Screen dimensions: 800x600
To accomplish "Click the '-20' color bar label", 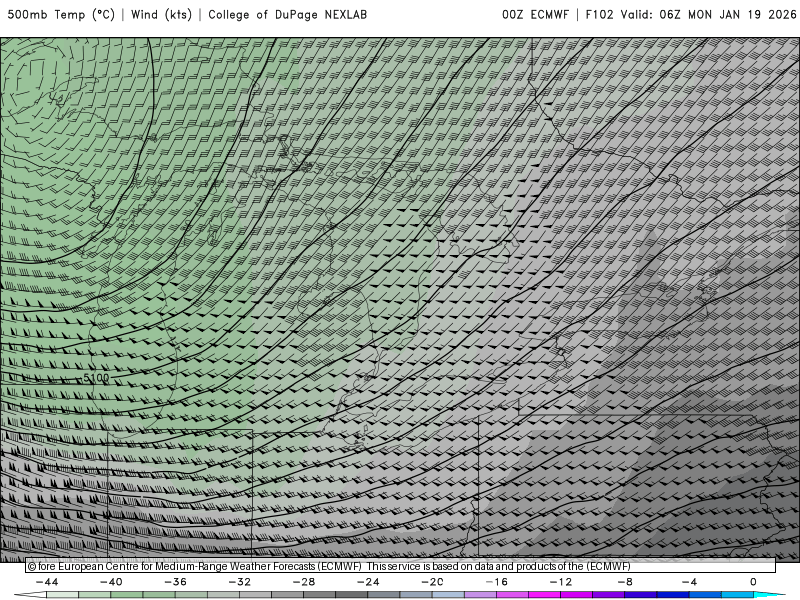I will tap(433, 582).
